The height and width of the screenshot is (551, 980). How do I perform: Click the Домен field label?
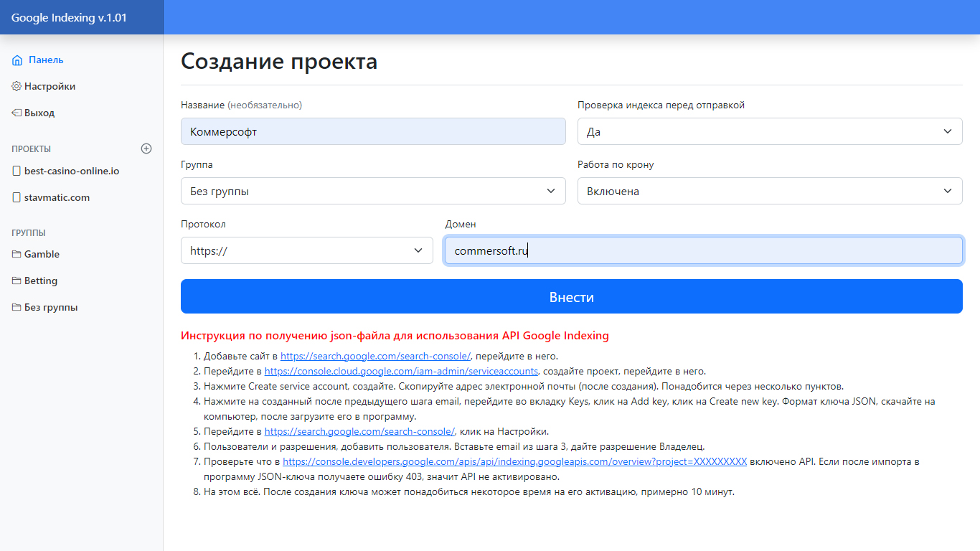click(461, 224)
